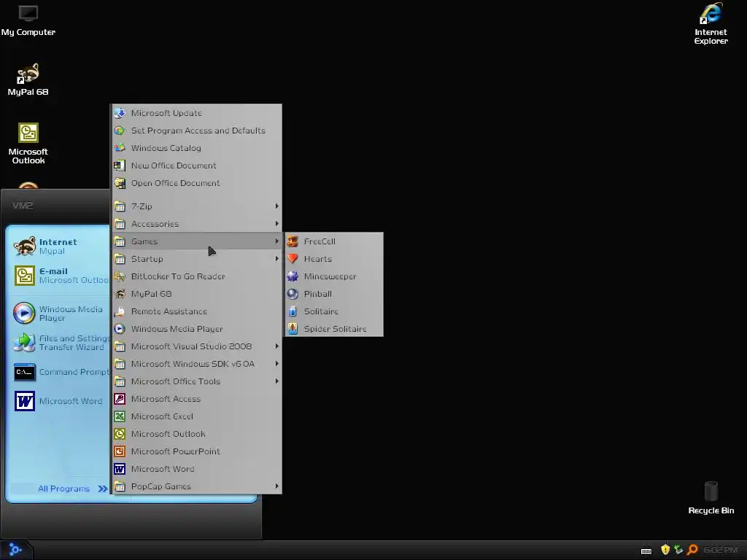Viewport: 747px width, 560px height.
Task: Select the Recycle Bin on desktop
Action: [711, 498]
